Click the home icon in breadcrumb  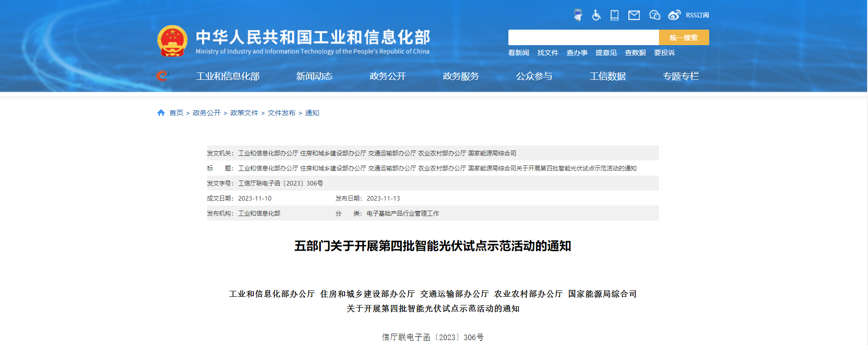coord(161,113)
